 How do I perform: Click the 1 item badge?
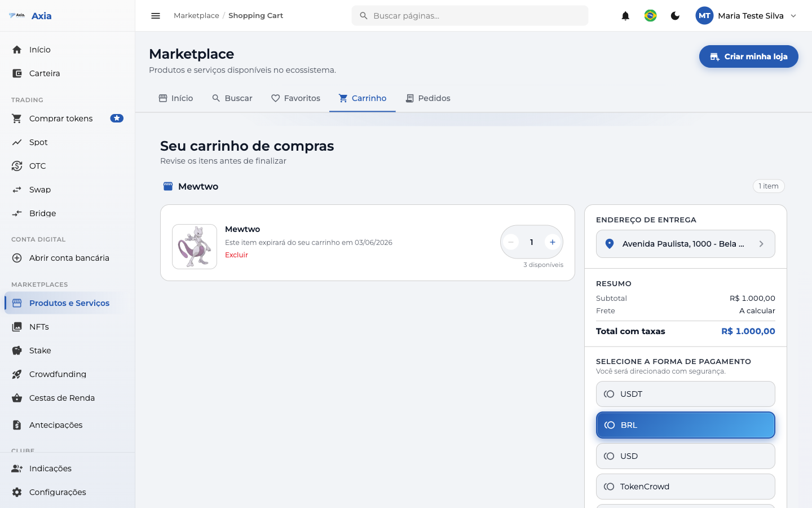coord(769,186)
